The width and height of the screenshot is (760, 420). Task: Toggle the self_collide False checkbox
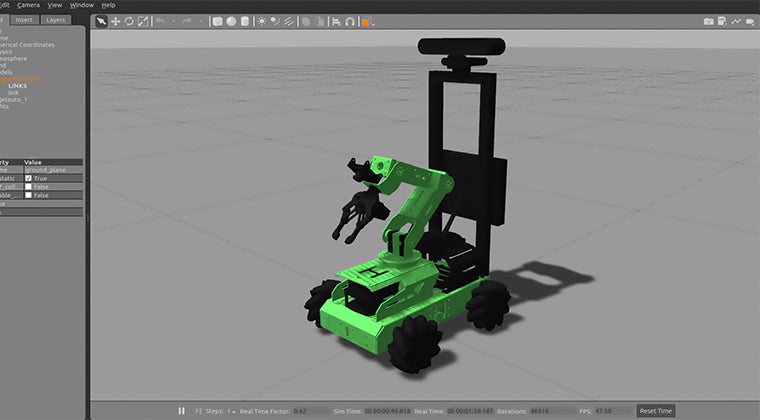tap(29, 186)
